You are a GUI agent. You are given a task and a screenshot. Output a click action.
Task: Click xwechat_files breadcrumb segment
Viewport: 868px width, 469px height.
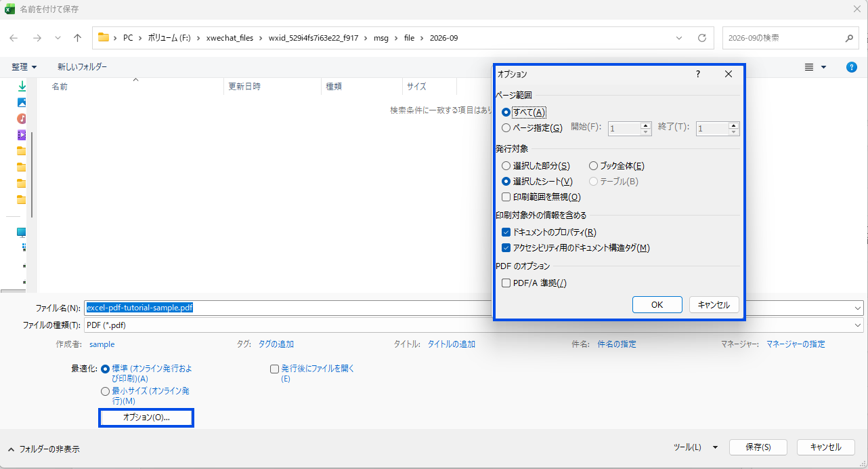click(230, 38)
